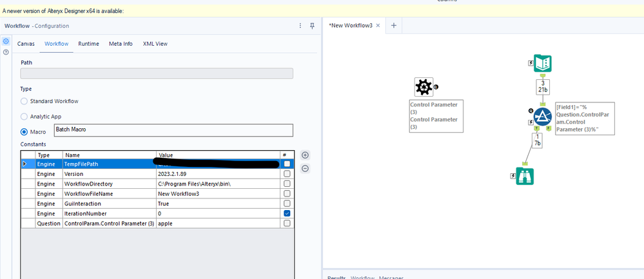
Task: Close the New Workflow3 tab
Action: pos(378,25)
